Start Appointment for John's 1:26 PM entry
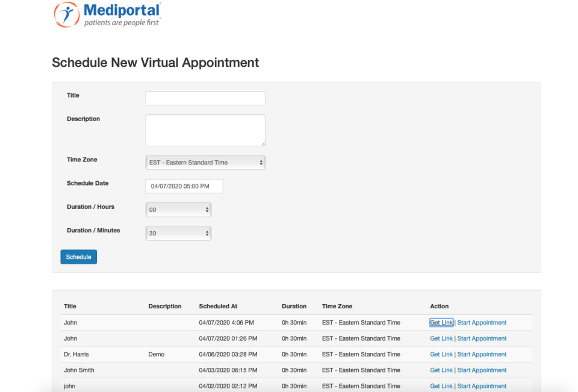Viewport: 578px width, 392px height. 481,338
